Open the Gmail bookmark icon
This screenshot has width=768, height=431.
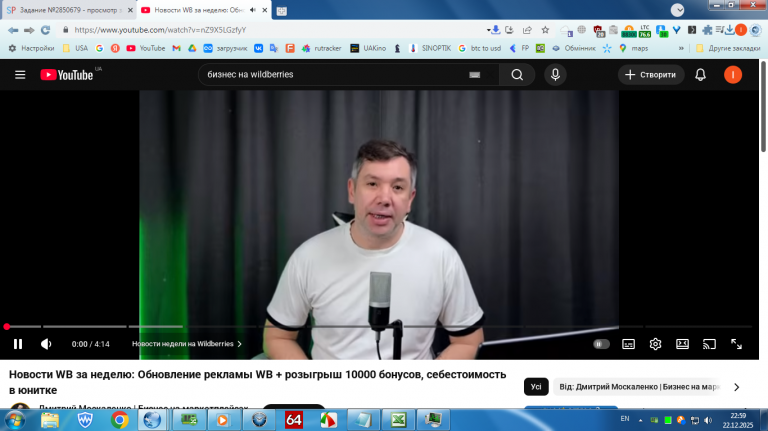click(176, 48)
